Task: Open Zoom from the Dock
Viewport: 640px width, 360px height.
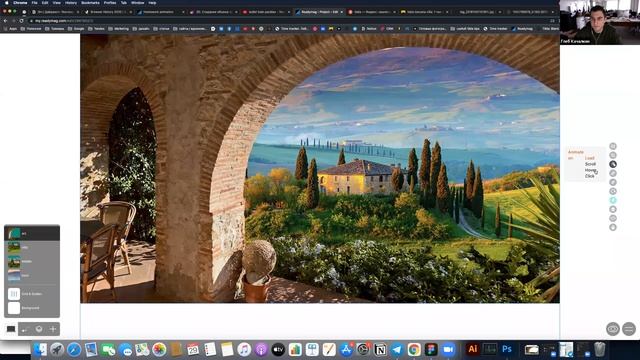Action: [x=448, y=350]
